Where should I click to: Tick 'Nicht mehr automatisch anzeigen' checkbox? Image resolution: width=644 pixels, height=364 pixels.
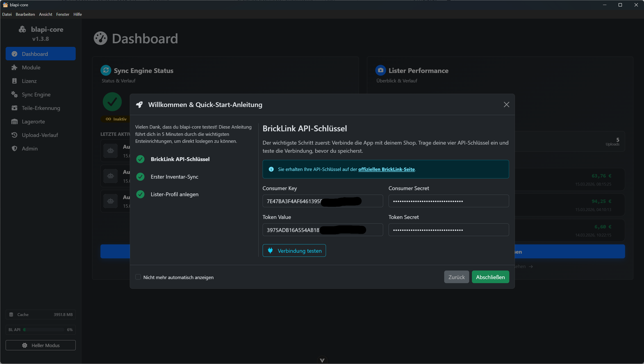coord(138,277)
